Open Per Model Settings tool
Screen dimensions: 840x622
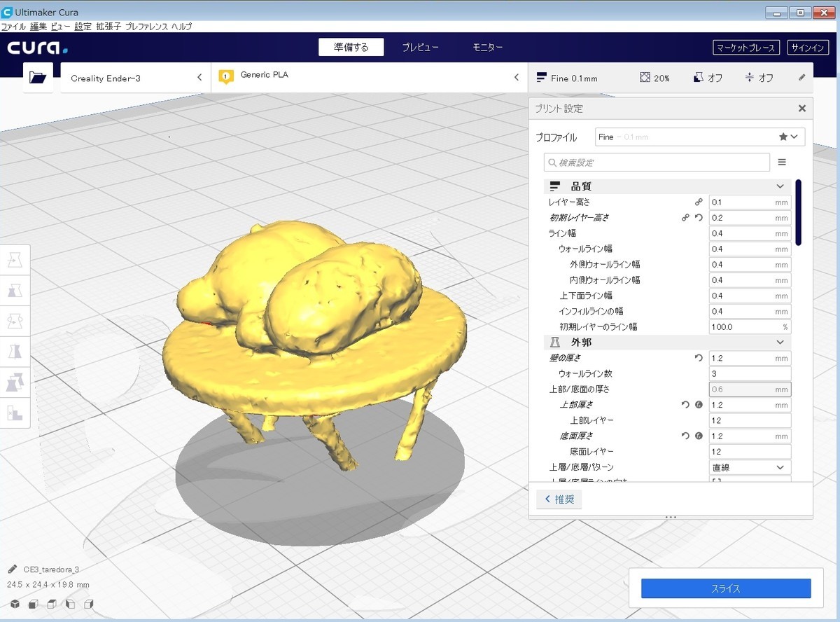pos(15,382)
